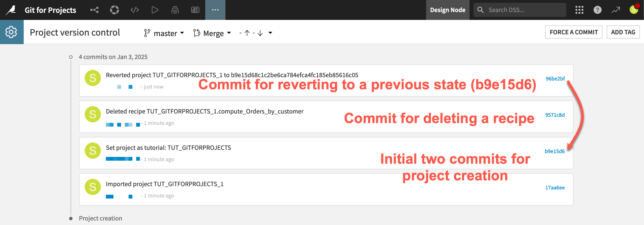Click the search magnifier icon
Image resolution: width=644 pixels, height=225 pixels.
[x=481, y=10]
